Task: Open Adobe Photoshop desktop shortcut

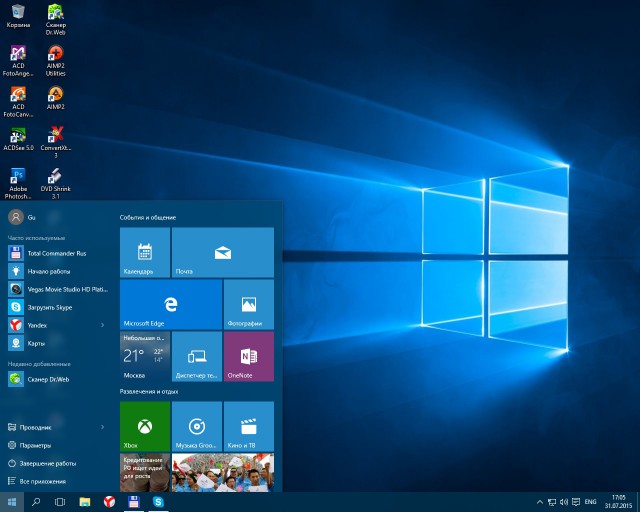Action: 18,178
